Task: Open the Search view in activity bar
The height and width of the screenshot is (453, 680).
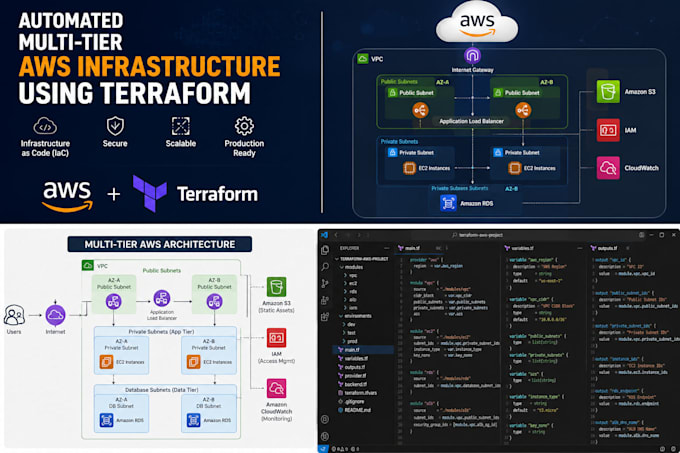Action: pyautogui.click(x=325, y=267)
